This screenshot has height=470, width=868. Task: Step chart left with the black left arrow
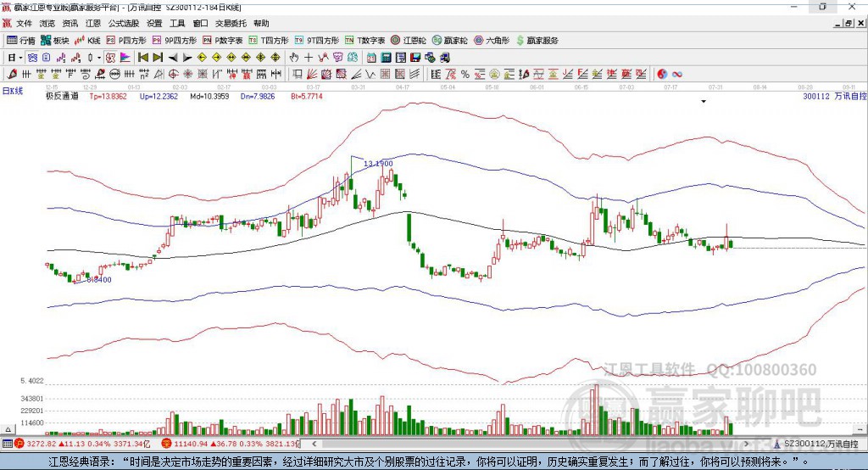point(173,58)
